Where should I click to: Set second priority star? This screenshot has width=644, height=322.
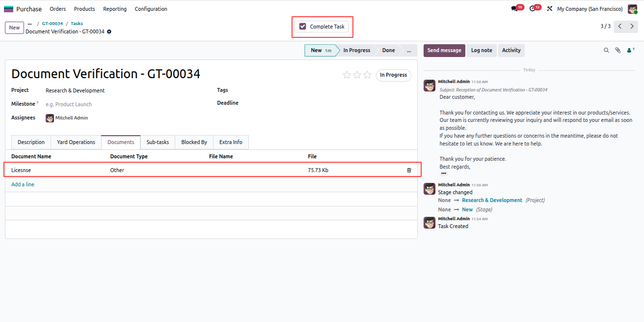tap(357, 75)
